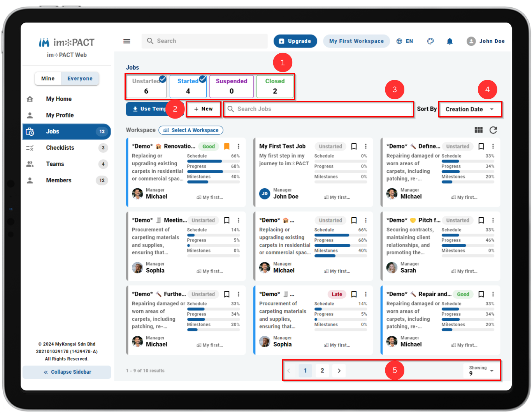Image resolution: width=532 pixels, height=413 pixels.
Task: Toggle the Started status filter
Action: [188, 86]
